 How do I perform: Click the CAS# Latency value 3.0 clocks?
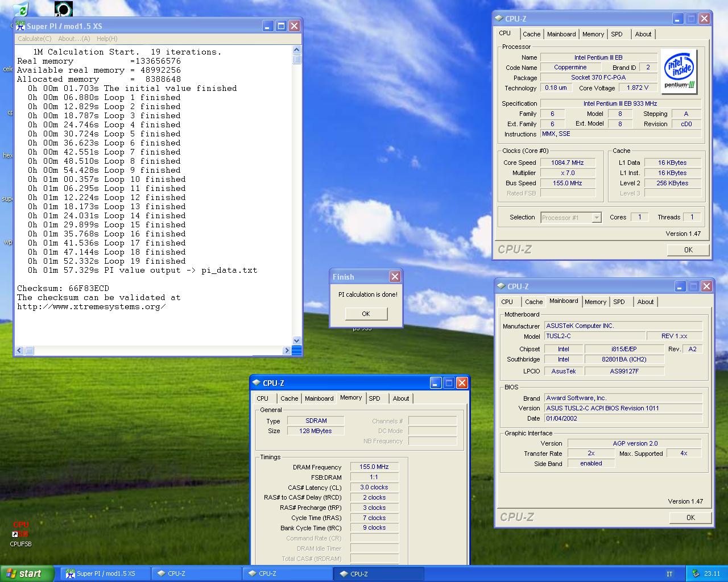coord(374,487)
